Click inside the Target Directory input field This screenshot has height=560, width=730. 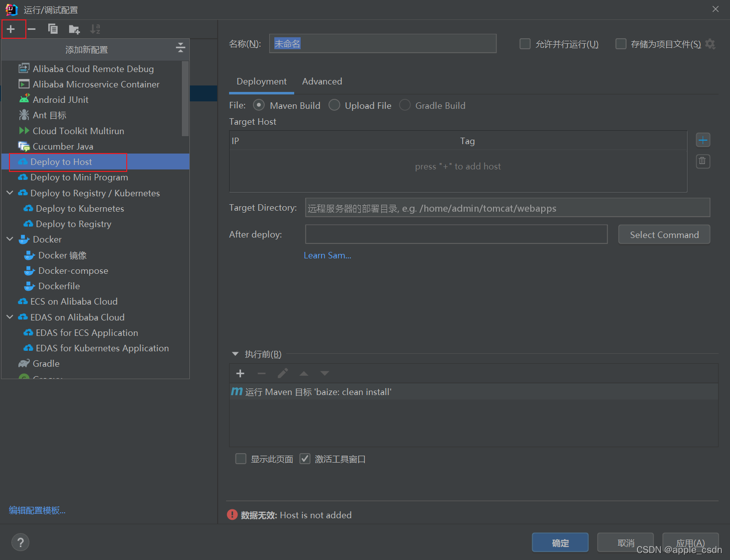507,208
